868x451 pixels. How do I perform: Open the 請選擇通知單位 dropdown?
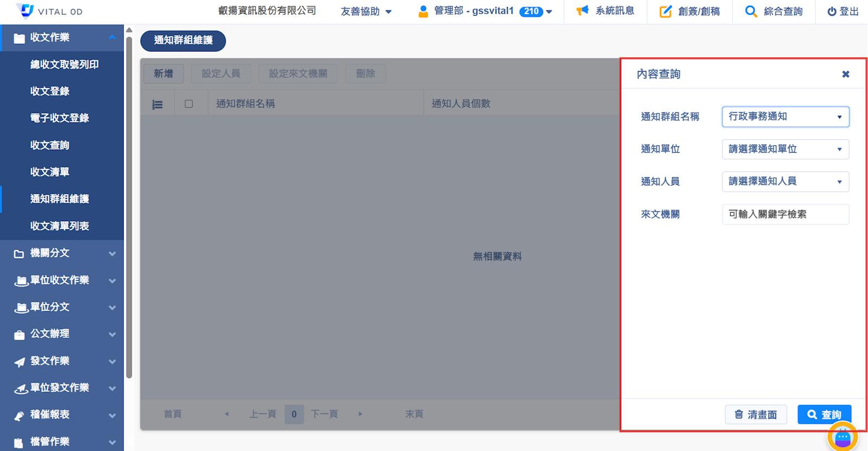coord(785,149)
